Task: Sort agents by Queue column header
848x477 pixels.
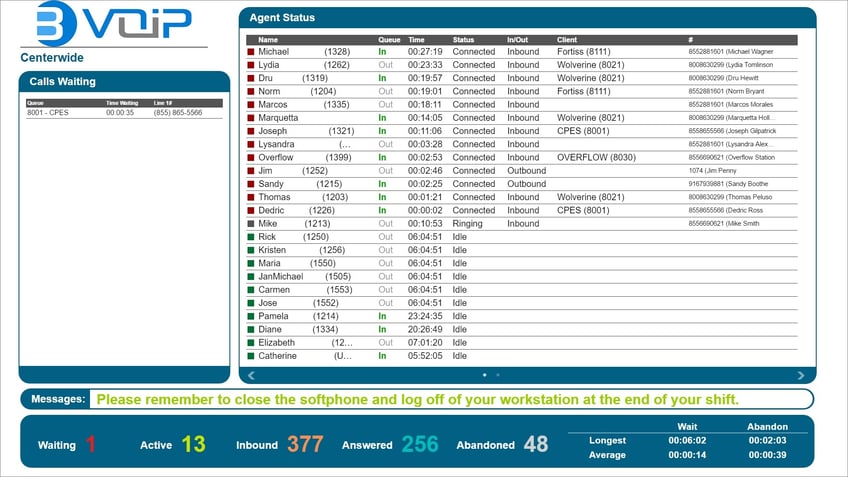Action: [x=389, y=40]
